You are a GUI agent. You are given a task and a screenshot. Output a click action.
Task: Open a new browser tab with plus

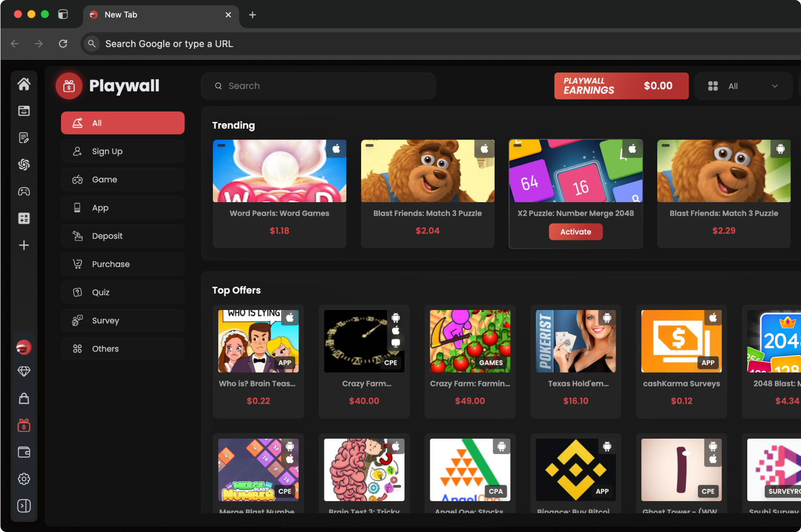click(252, 15)
